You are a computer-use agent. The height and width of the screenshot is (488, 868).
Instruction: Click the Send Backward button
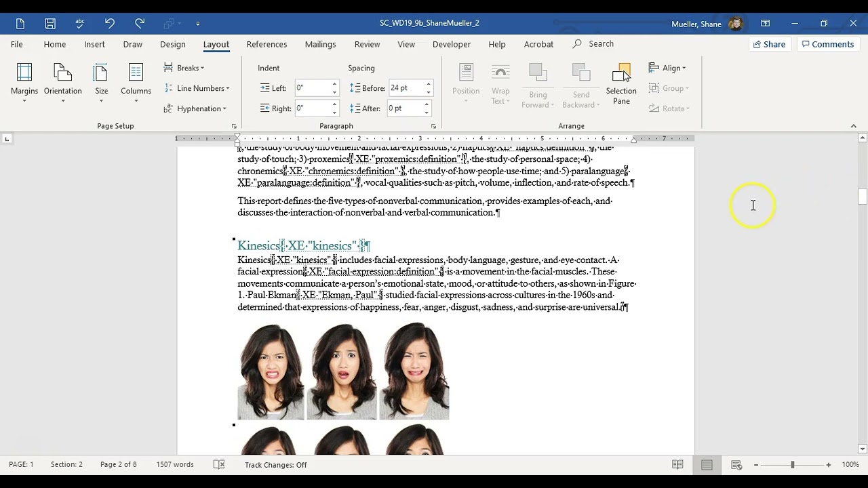(581, 85)
